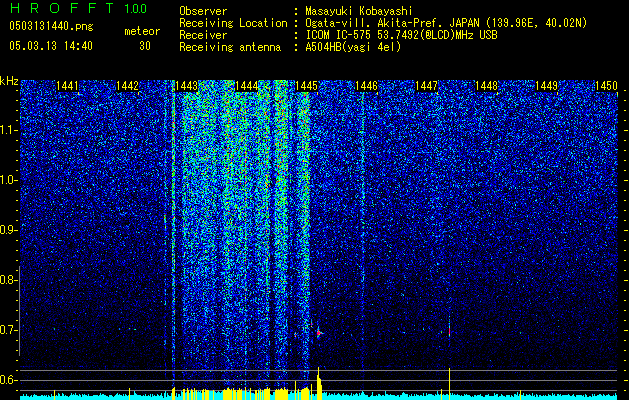Click the 1444 time marker
The image size is (629, 400).
pos(247,85)
